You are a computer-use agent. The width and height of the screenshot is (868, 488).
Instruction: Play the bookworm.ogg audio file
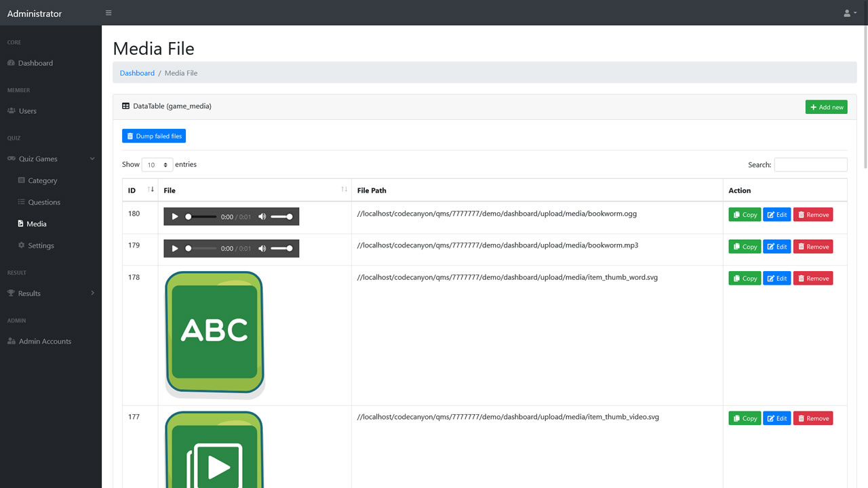175,217
